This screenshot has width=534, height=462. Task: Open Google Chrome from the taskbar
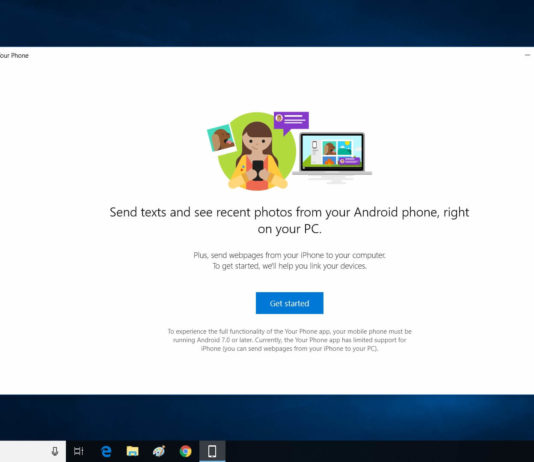click(185, 451)
